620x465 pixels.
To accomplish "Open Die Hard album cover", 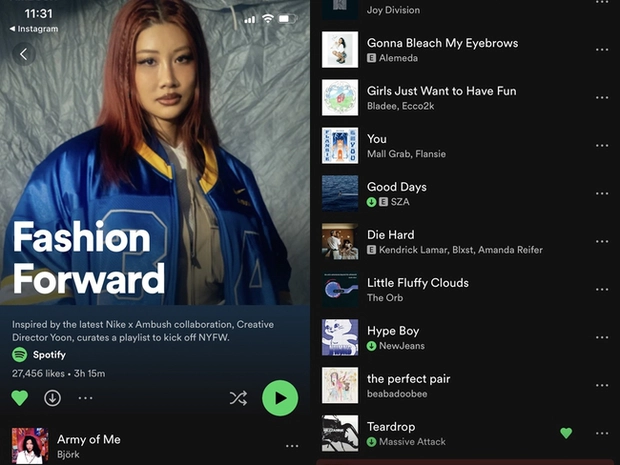I will pyautogui.click(x=340, y=241).
